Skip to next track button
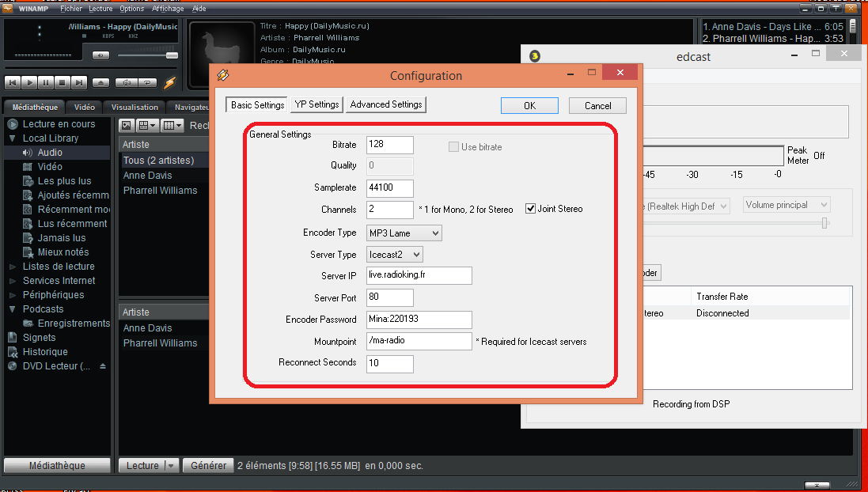This screenshot has width=868, height=492. point(79,82)
